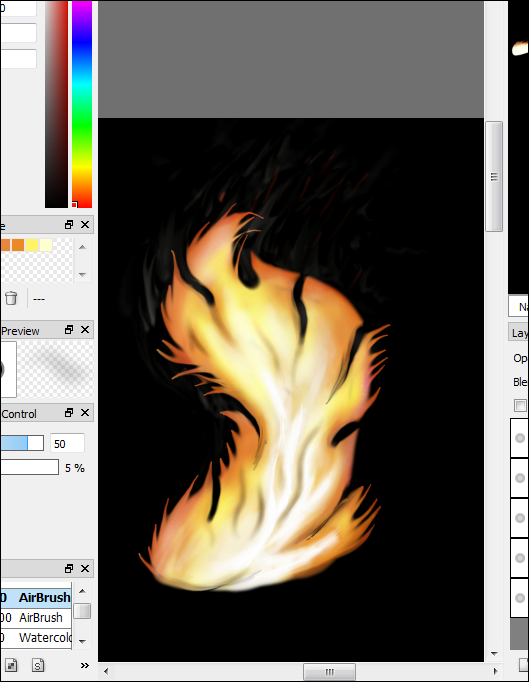Select the highlighted bold AirBrush entry

(x=36, y=598)
